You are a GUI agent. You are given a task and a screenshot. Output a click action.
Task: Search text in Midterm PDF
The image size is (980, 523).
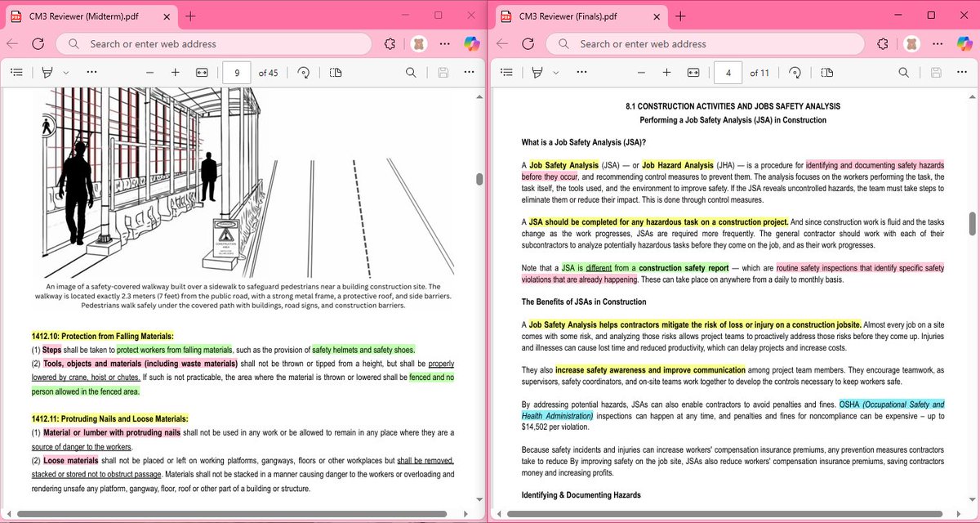pyautogui.click(x=411, y=73)
